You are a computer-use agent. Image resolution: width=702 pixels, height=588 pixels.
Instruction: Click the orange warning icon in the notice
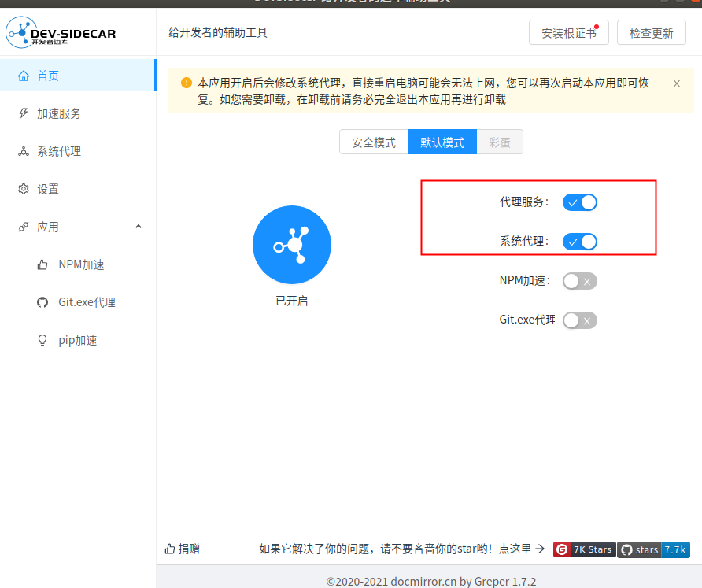tap(187, 83)
